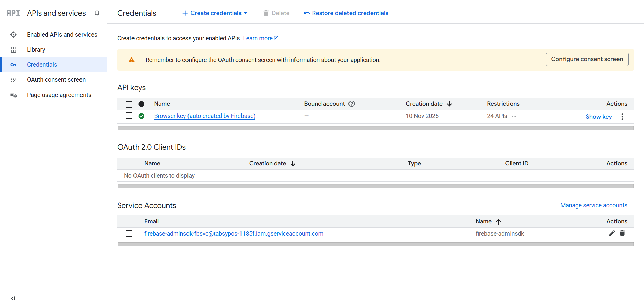Click No OAuth clients to display text
Screen dimensions: 644x308
(x=159, y=176)
